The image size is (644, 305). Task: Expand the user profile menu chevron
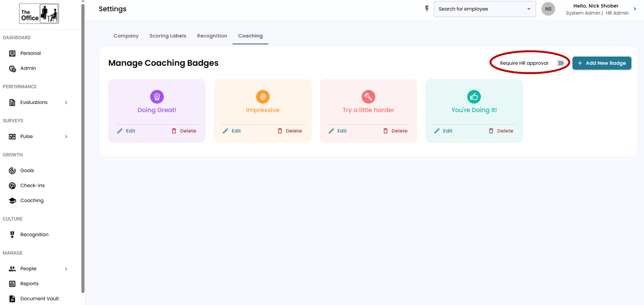point(635,9)
